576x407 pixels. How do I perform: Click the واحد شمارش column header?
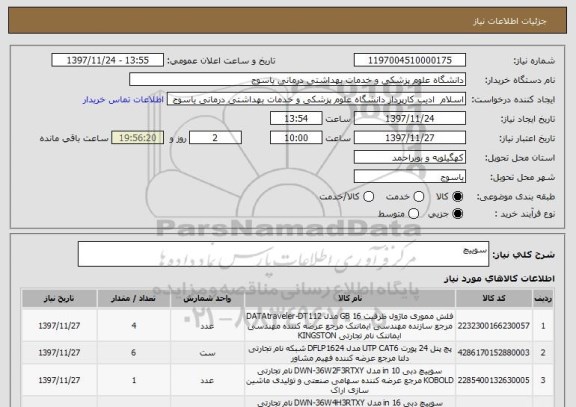click(x=207, y=298)
